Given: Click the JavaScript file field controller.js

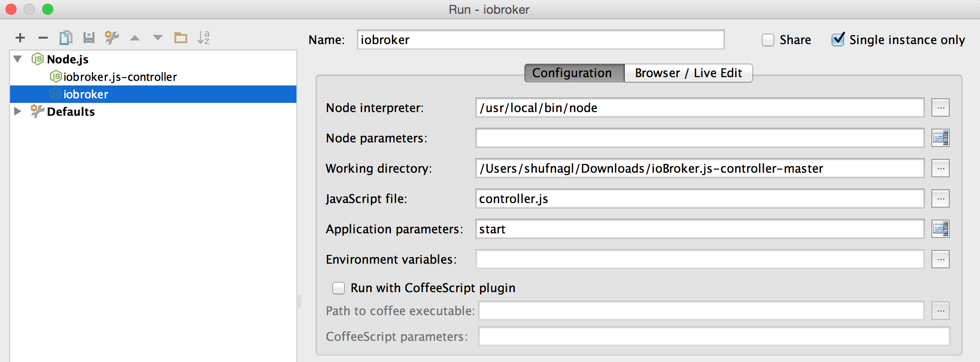Looking at the screenshot, I should [700, 199].
